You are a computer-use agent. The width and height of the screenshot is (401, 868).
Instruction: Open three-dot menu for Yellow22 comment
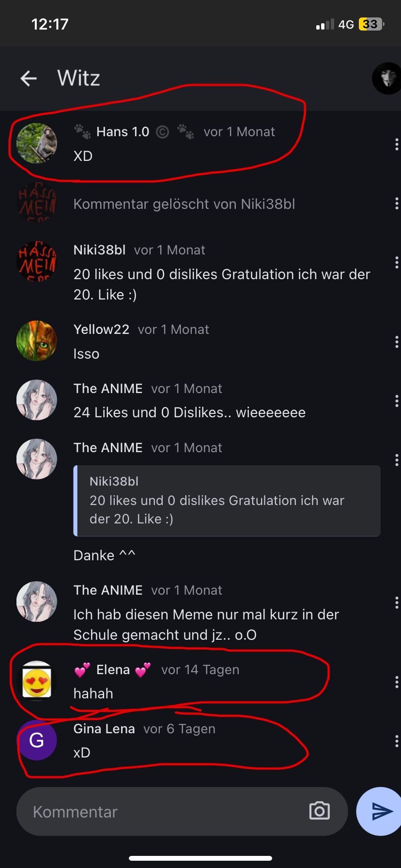[397, 342]
